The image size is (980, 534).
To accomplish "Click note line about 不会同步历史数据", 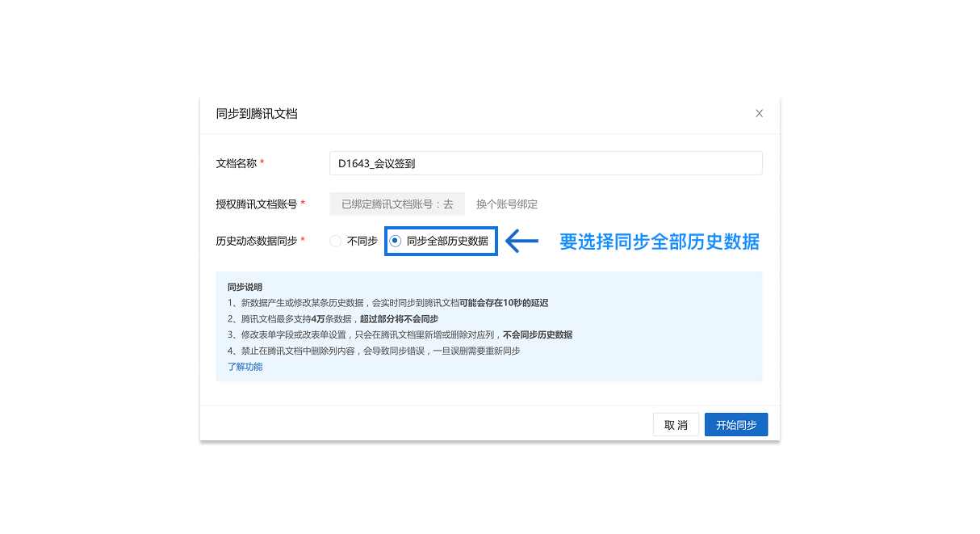I will [x=400, y=334].
